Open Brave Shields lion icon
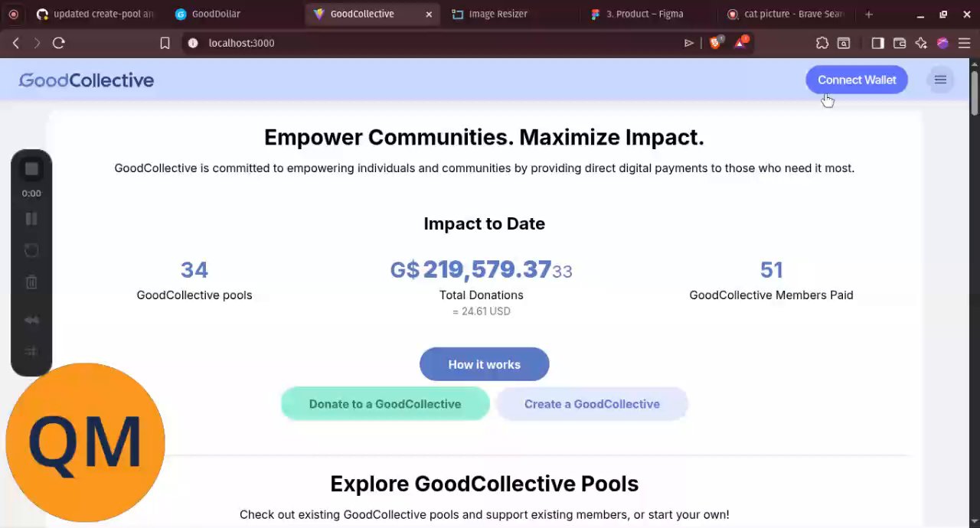The width and height of the screenshot is (980, 528). click(x=716, y=43)
